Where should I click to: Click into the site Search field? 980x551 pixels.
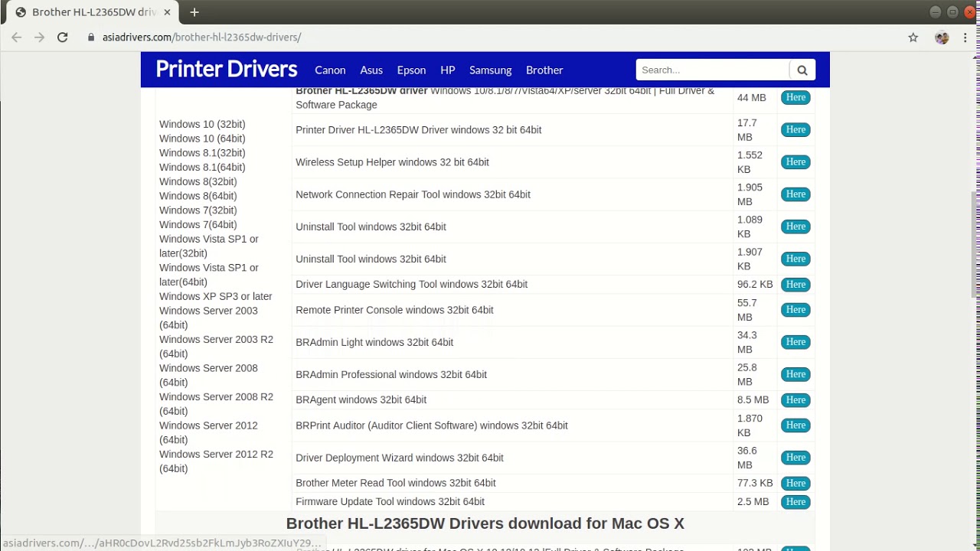point(713,70)
